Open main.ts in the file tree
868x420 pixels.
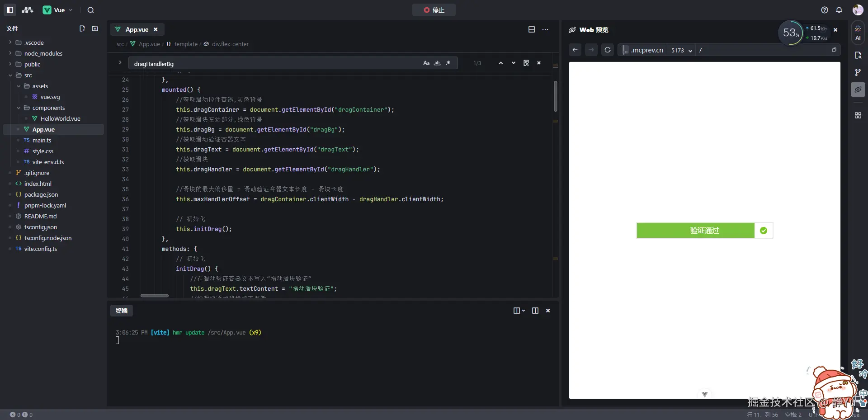(x=42, y=140)
